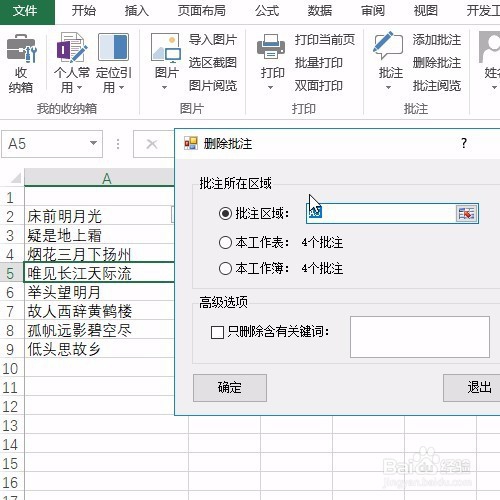500x500 pixels.
Task: Select cell containing 低头思故乡
Action: click(99, 349)
